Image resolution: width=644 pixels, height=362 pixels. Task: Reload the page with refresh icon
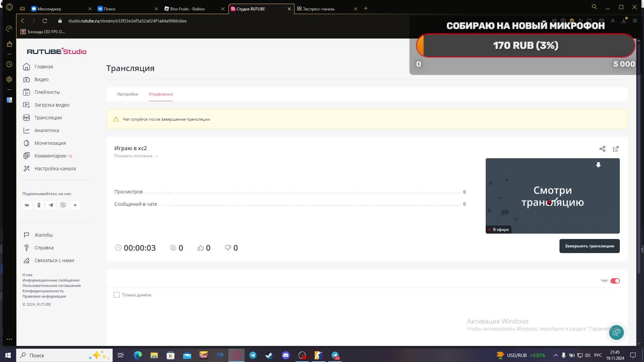coord(45,21)
